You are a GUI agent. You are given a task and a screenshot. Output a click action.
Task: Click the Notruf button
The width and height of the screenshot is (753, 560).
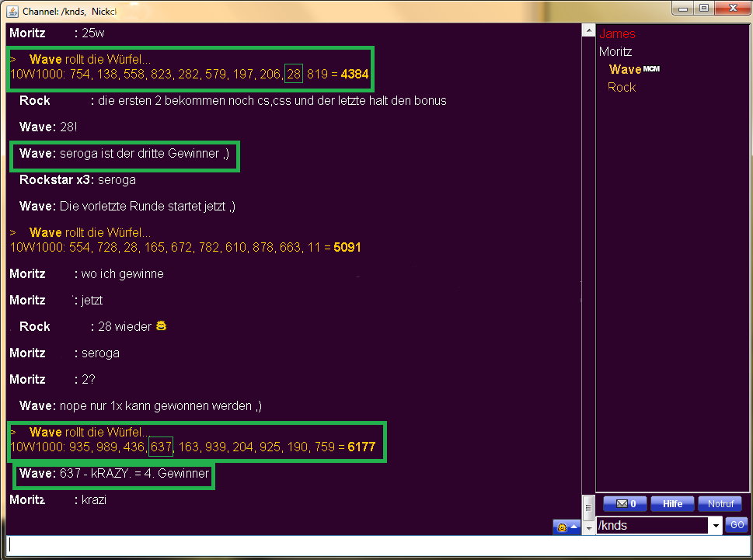720,504
